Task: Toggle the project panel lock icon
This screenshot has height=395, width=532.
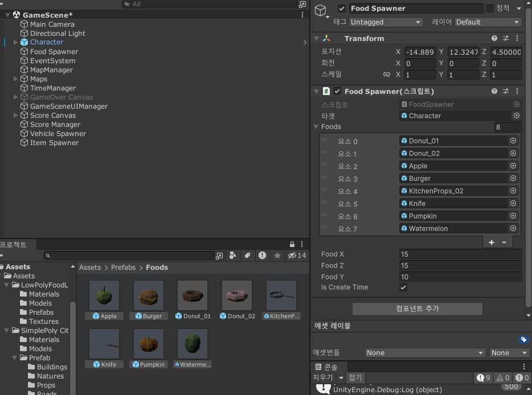Action: (292, 244)
